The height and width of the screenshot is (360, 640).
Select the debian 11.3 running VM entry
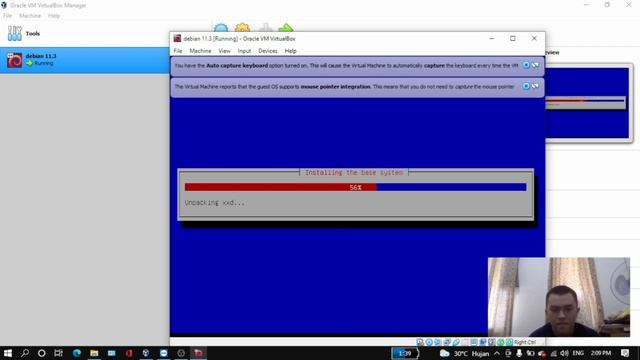[x=84, y=60]
